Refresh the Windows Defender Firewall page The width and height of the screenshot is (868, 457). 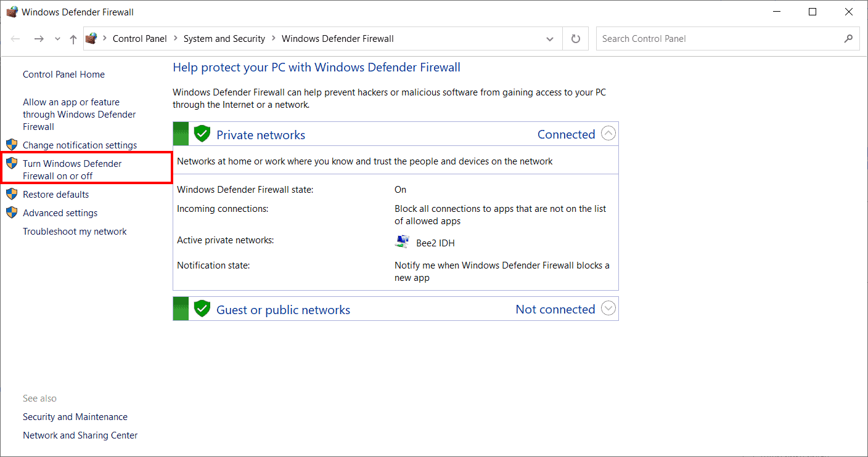coord(576,39)
